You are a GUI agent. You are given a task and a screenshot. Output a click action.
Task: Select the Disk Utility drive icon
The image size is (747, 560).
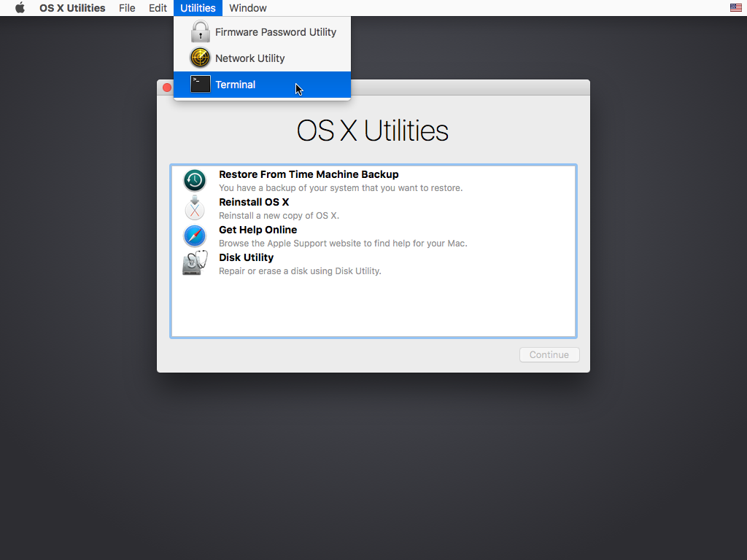(194, 262)
